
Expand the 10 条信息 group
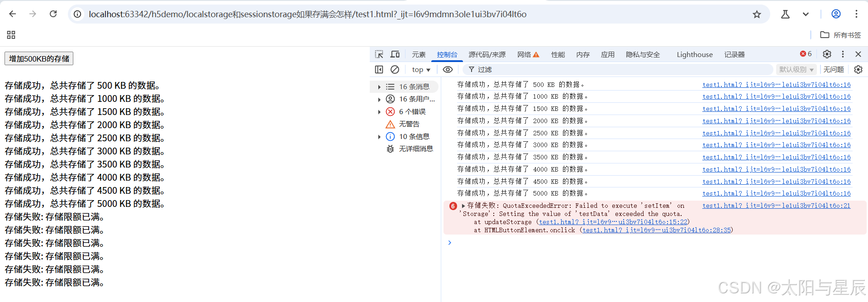tap(379, 137)
